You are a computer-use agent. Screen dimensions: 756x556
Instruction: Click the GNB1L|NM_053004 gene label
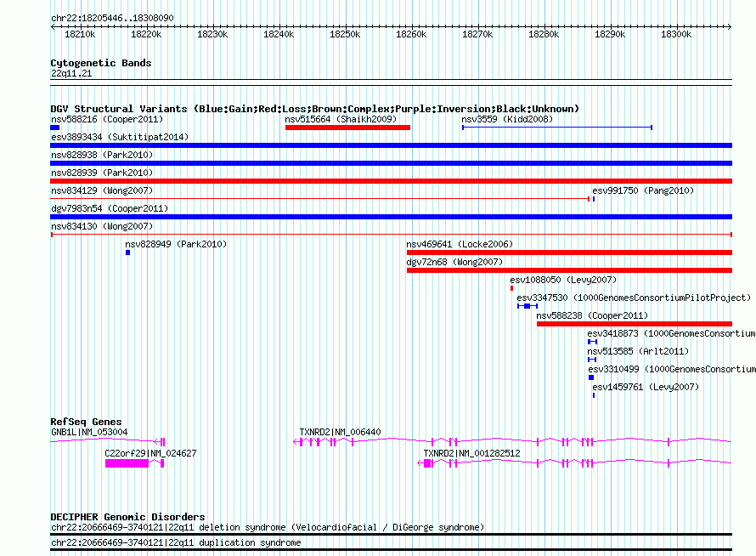point(89,432)
